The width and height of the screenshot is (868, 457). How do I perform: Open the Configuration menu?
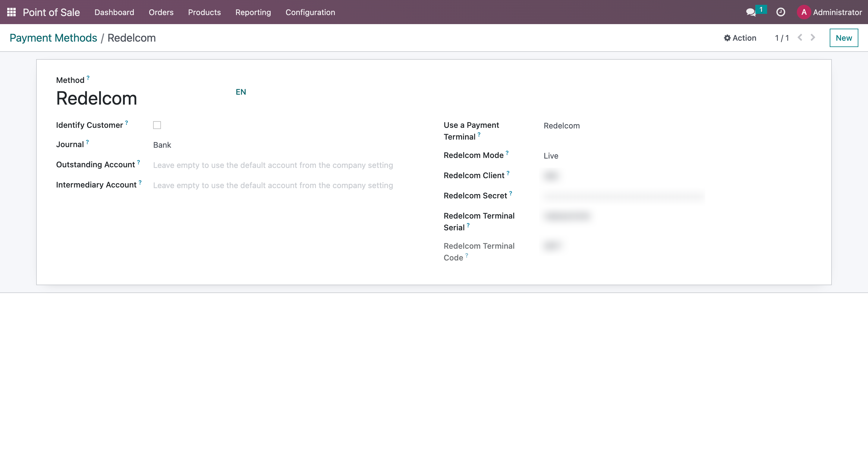pyautogui.click(x=310, y=12)
